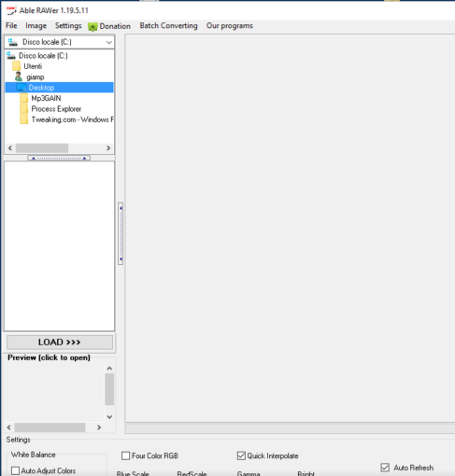Click folder tree scroll right arrow
The image size is (455, 476).
click(108, 148)
